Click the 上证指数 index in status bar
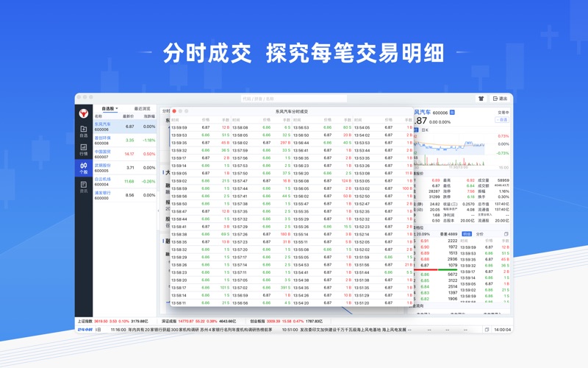Image resolution: width=588 pixels, height=368 pixels. pos(113,322)
